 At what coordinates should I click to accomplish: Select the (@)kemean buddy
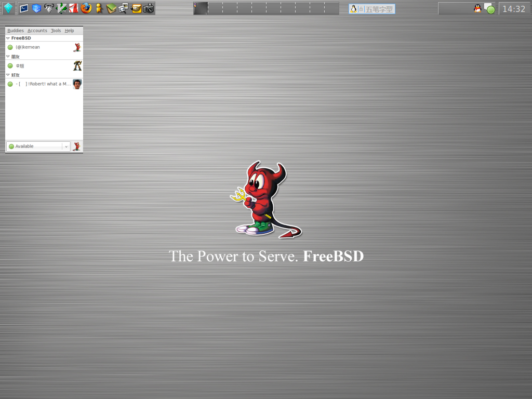coord(44,47)
